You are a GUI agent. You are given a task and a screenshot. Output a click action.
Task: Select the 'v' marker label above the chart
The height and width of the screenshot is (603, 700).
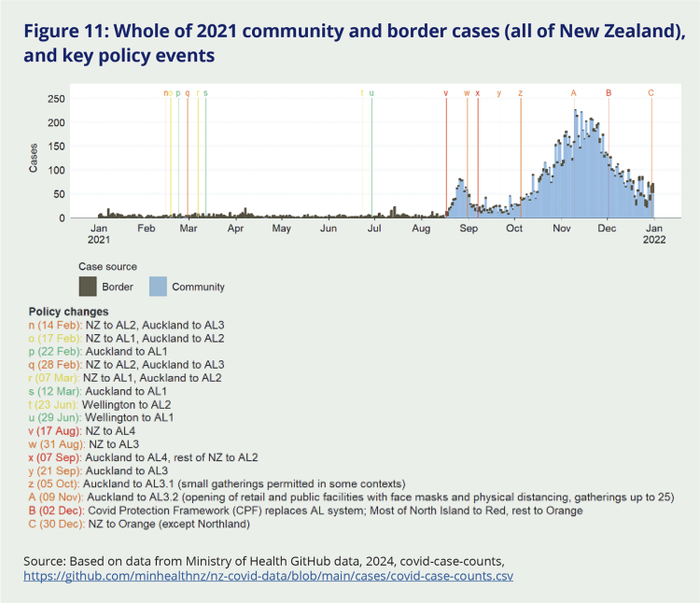click(x=445, y=93)
